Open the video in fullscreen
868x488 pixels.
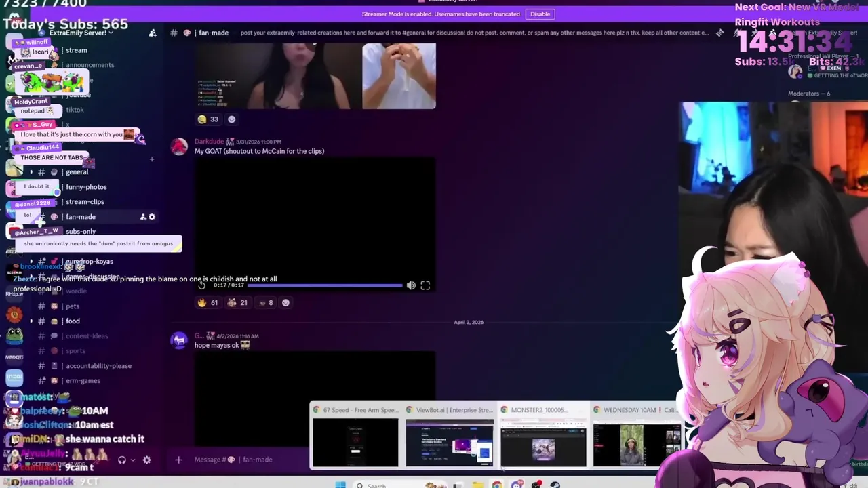click(425, 285)
